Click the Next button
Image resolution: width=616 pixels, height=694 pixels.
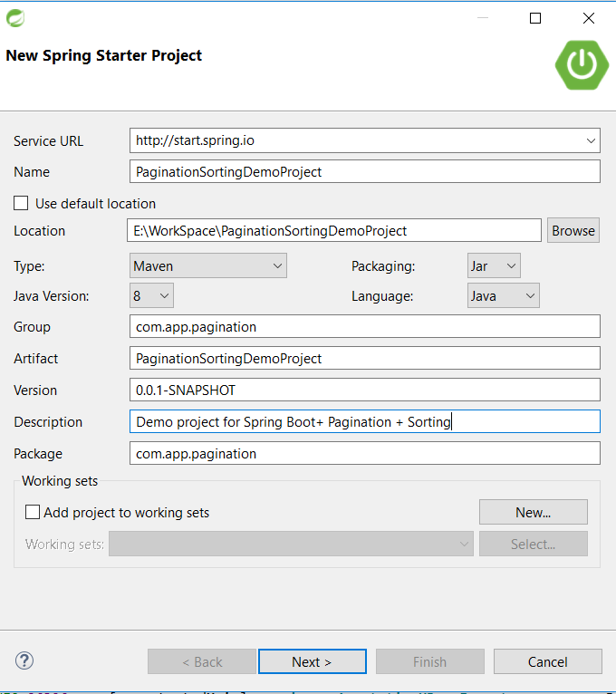tap(312, 661)
